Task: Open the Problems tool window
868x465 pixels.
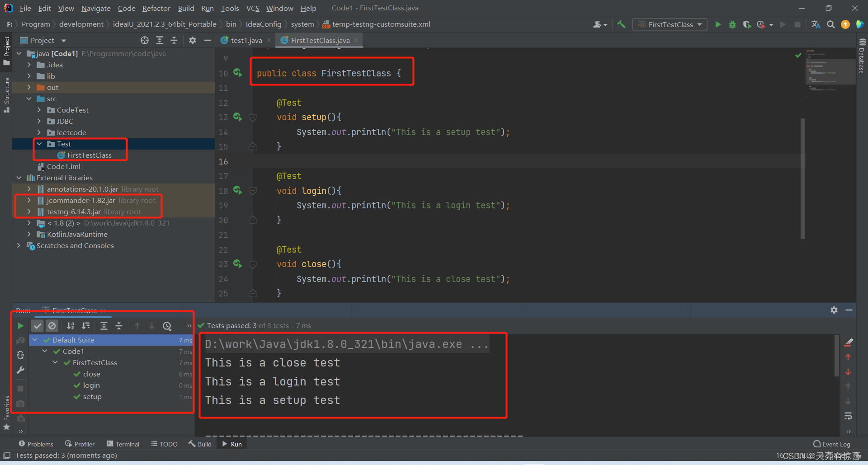Action: click(36, 444)
